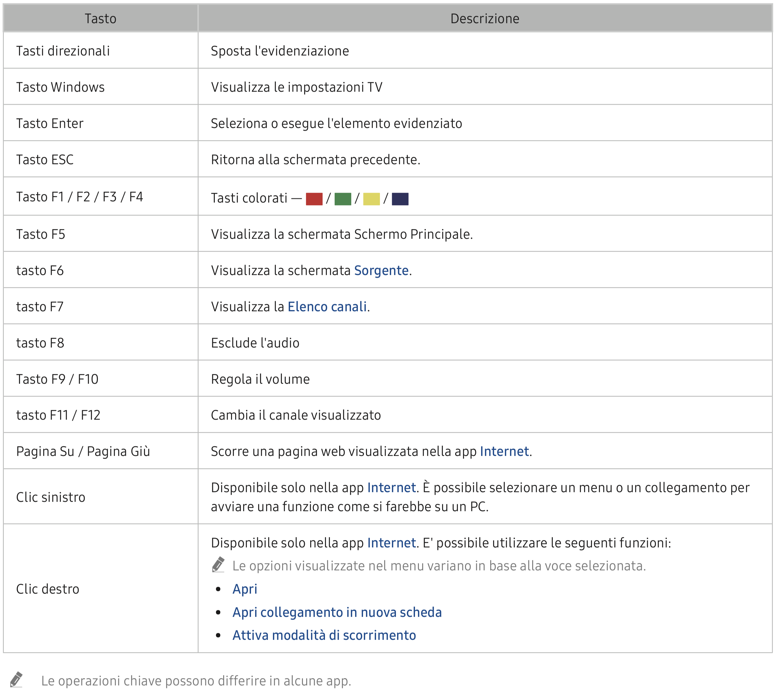Screen dimensions: 778x700
Task: Click the red color key swatch
Action: click(x=314, y=199)
